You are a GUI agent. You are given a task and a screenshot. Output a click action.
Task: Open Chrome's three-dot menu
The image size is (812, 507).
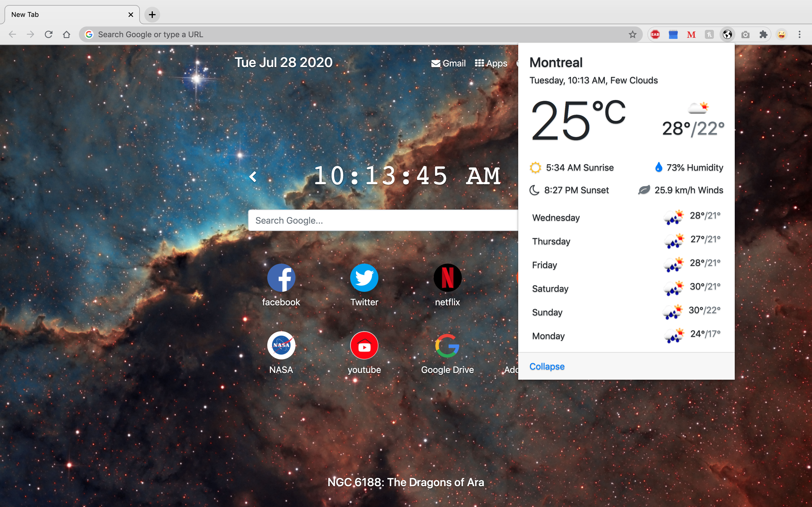coord(800,35)
